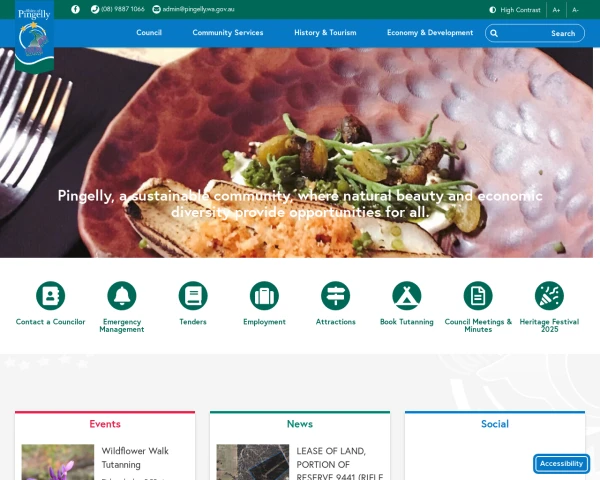
Task: Click the Tenders book icon
Action: [193, 296]
